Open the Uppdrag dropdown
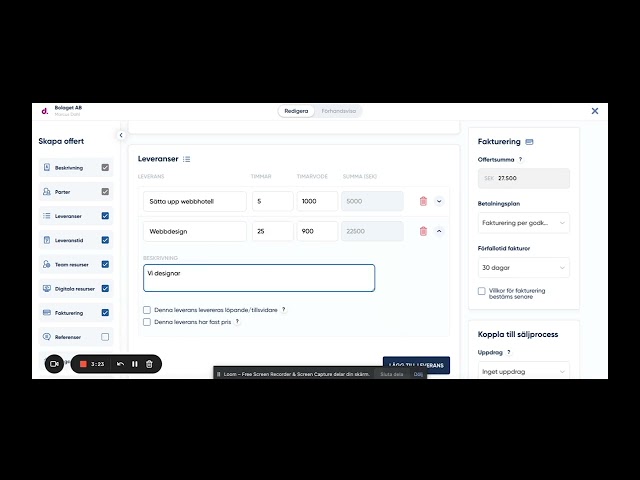Screen dimensions: 640x480 pos(524,371)
